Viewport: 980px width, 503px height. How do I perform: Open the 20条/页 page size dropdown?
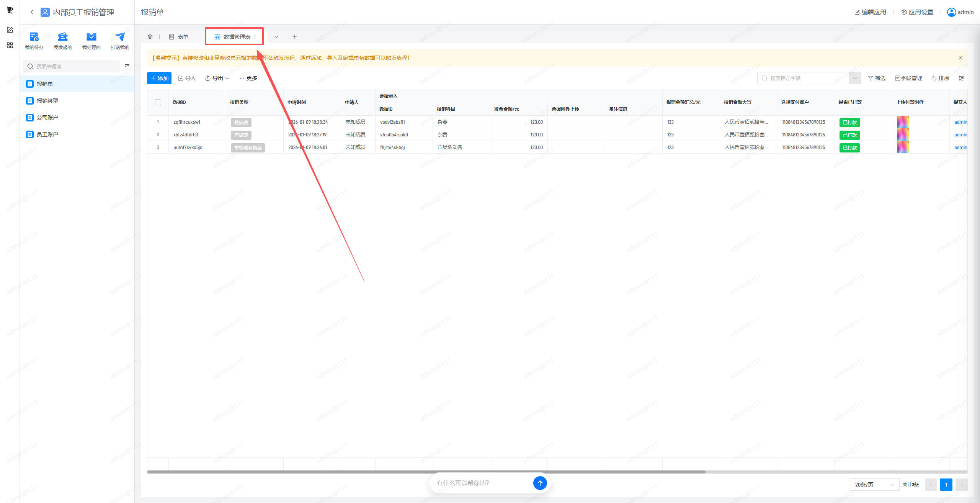pos(875,485)
